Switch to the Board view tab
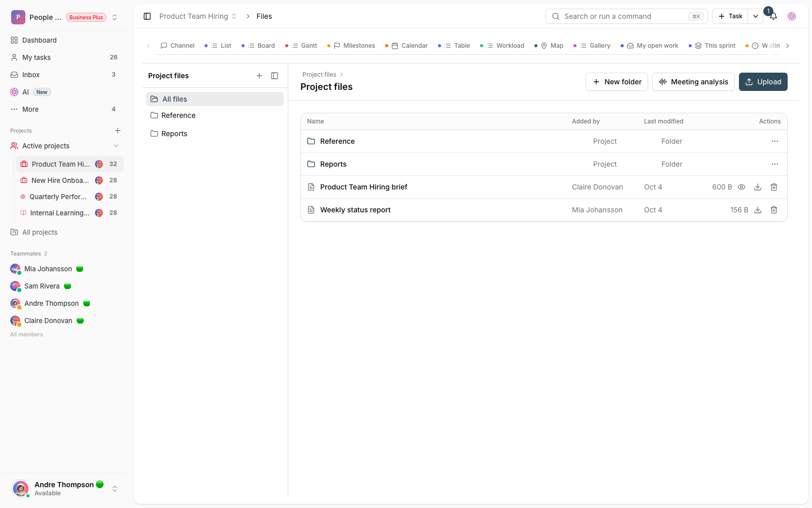This screenshot has height=508, width=812. [x=258, y=46]
